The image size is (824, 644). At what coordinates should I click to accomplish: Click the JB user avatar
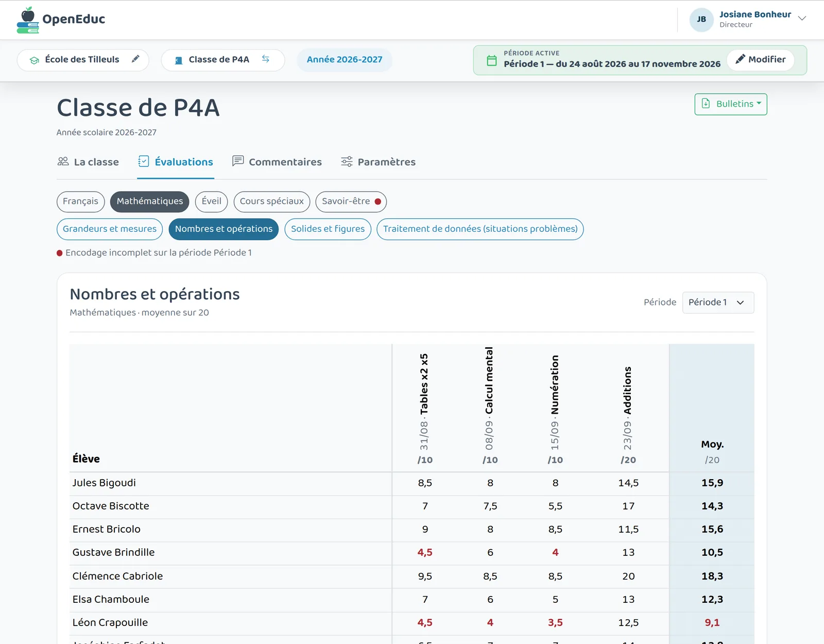coord(701,20)
